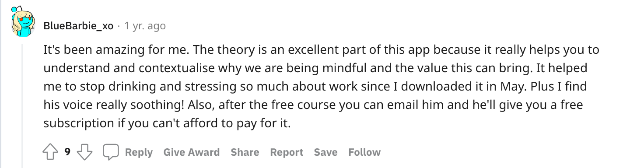Click the line starting "his voice really soothing"
644x168 pixels.
tap(313, 105)
